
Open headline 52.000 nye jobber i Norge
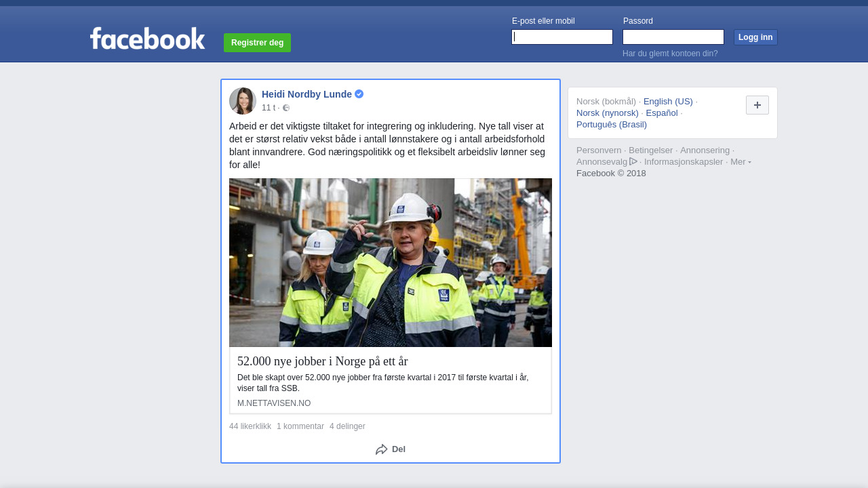click(x=323, y=361)
